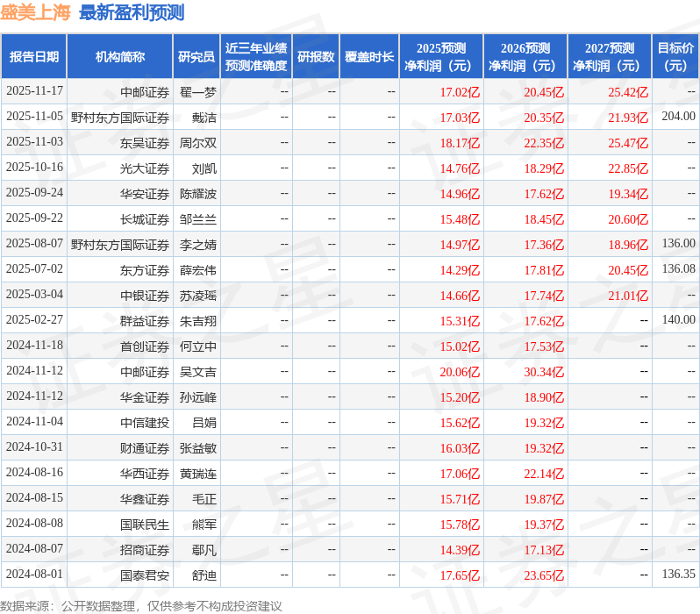The width and height of the screenshot is (700, 614).
Task: Click the 报告日期 column header
Action: [34, 57]
